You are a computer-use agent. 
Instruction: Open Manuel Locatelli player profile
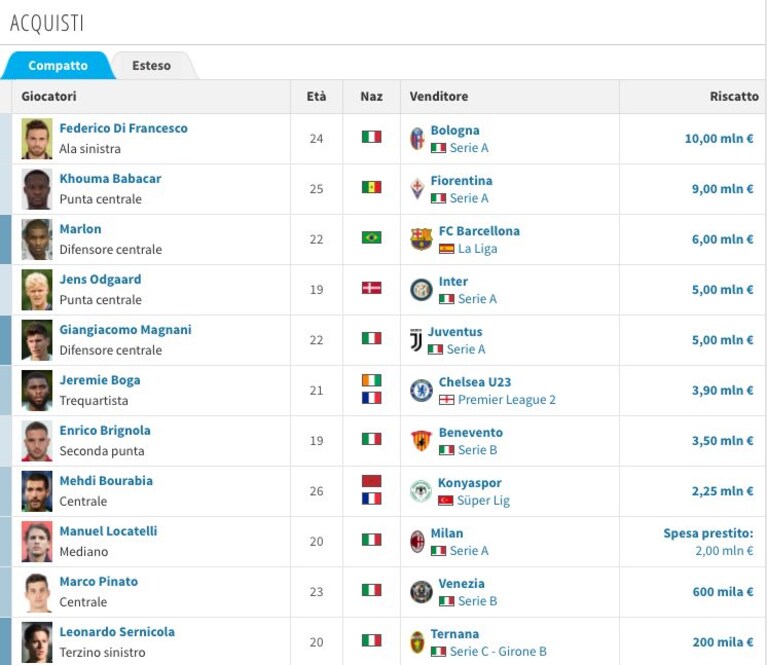pos(108,531)
